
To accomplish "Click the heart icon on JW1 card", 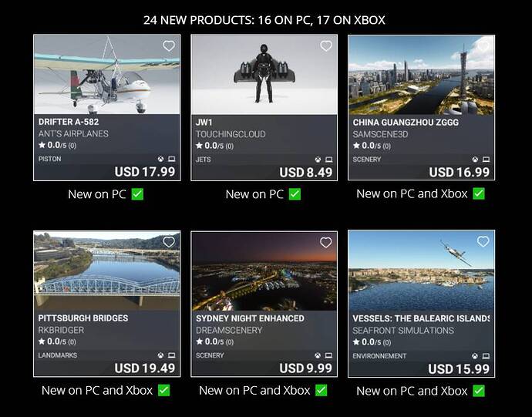I will (326, 45).
